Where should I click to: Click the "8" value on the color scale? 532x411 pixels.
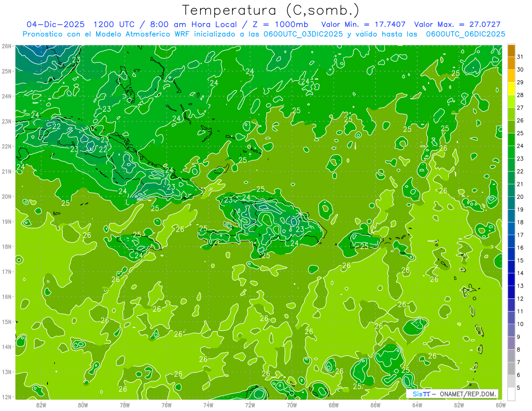point(518,350)
